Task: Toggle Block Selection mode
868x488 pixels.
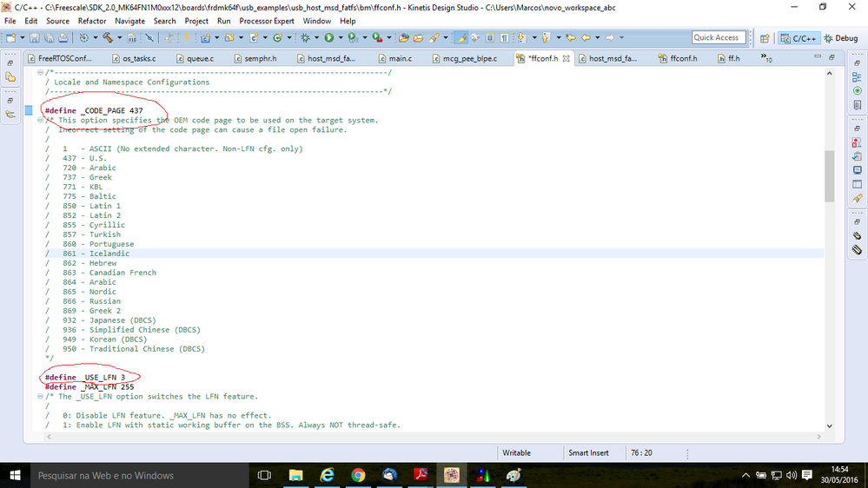Action: (490, 37)
